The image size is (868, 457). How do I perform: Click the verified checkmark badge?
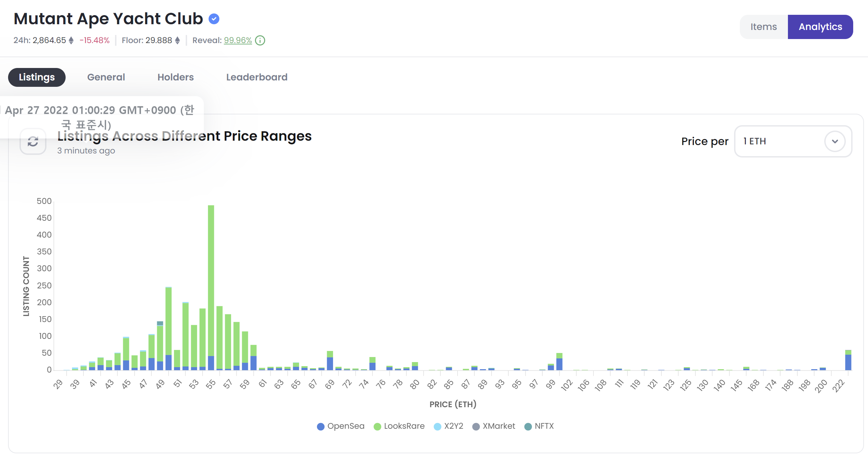tap(214, 19)
